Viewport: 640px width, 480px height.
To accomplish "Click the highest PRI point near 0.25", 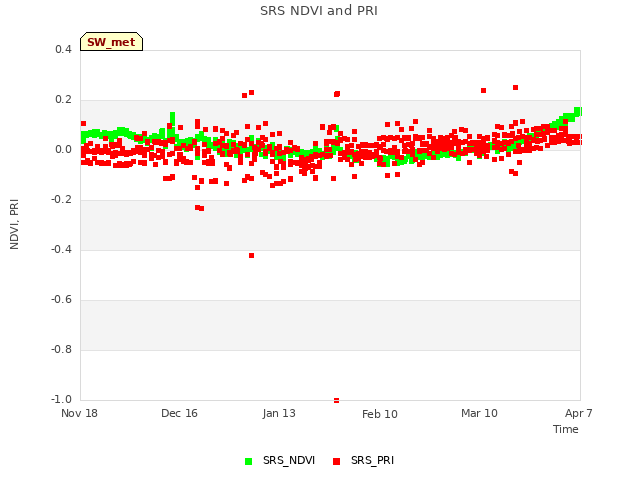I will point(516,88).
